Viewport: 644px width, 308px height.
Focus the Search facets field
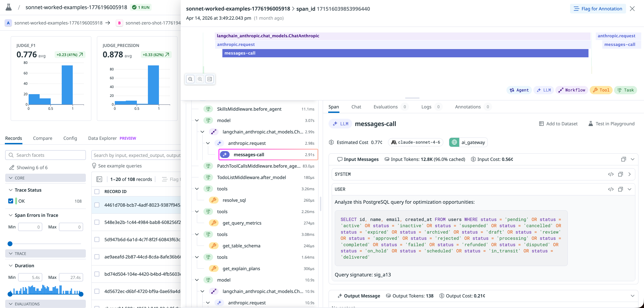(x=46, y=155)
